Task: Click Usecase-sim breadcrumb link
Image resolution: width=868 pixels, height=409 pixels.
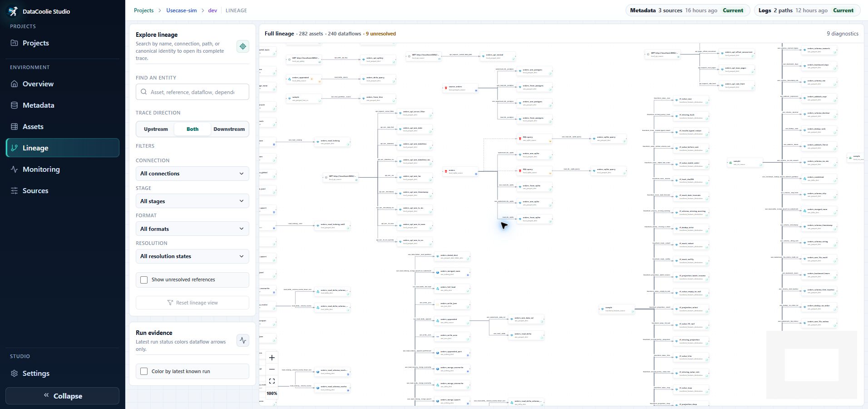Action: (x=182, y=10)
